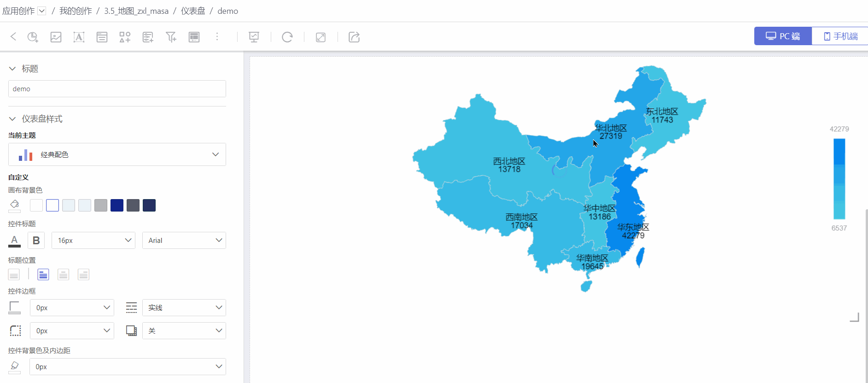Toggle bold for widget title

[36, 241]
